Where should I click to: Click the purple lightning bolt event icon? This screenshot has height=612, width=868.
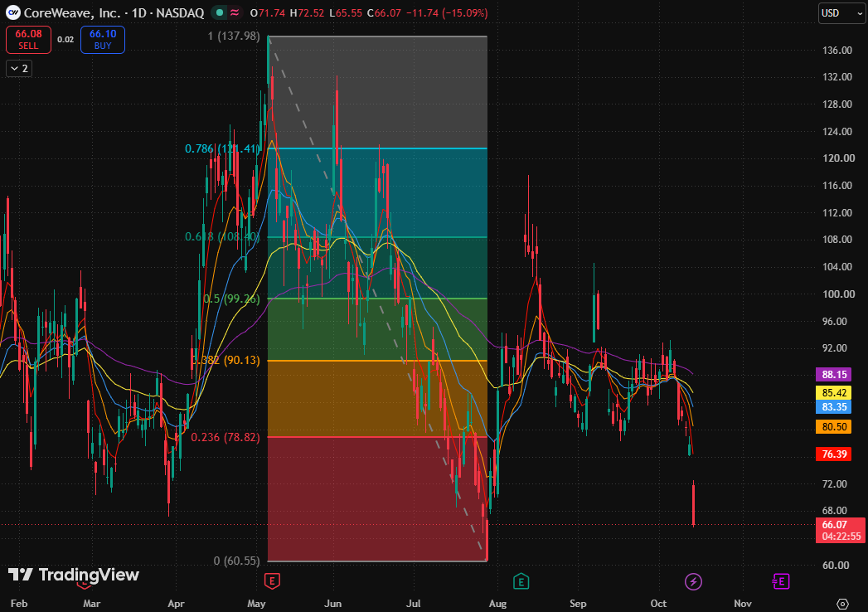coord(693,581)
